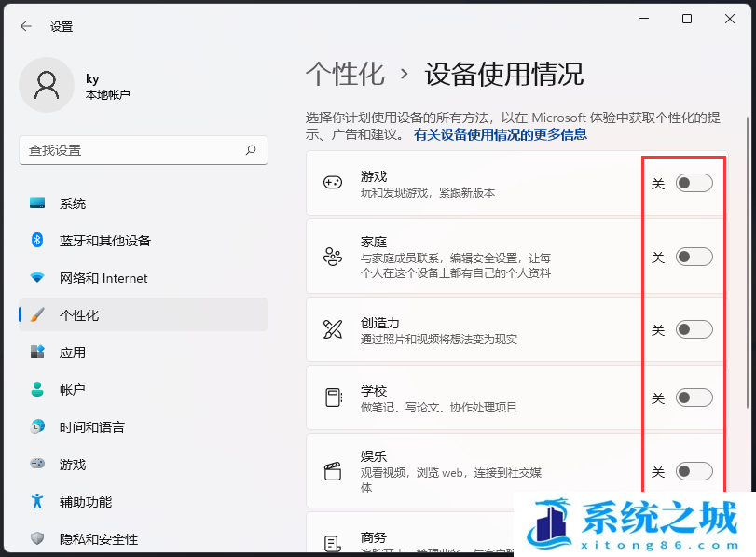Click the ky 本地帐户 profile name
The image size is (756, 557).
107,87
